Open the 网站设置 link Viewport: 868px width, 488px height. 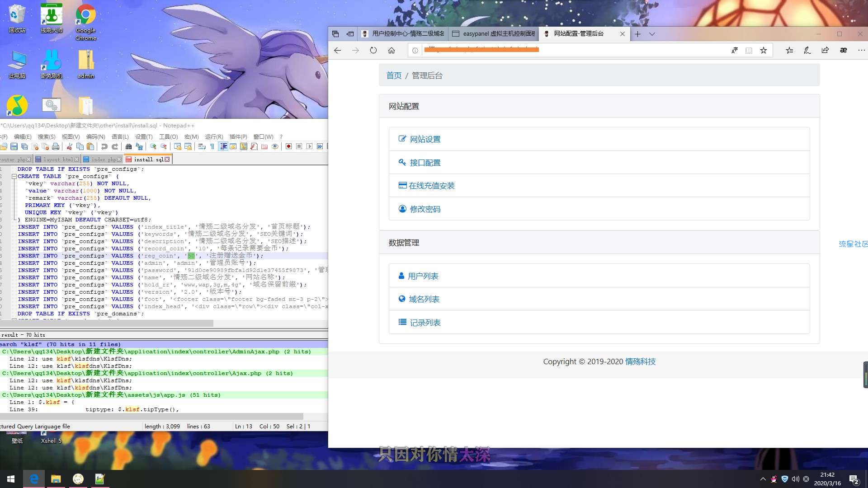pyautogui.click(x=425, y=139)
